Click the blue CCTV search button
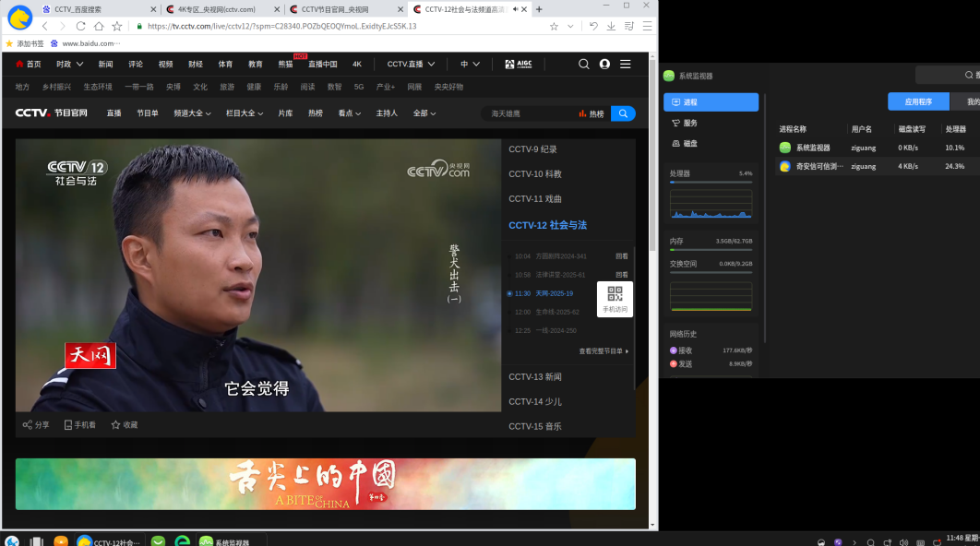The height and width of the screenshot is (546, 980). coord(623,113)
